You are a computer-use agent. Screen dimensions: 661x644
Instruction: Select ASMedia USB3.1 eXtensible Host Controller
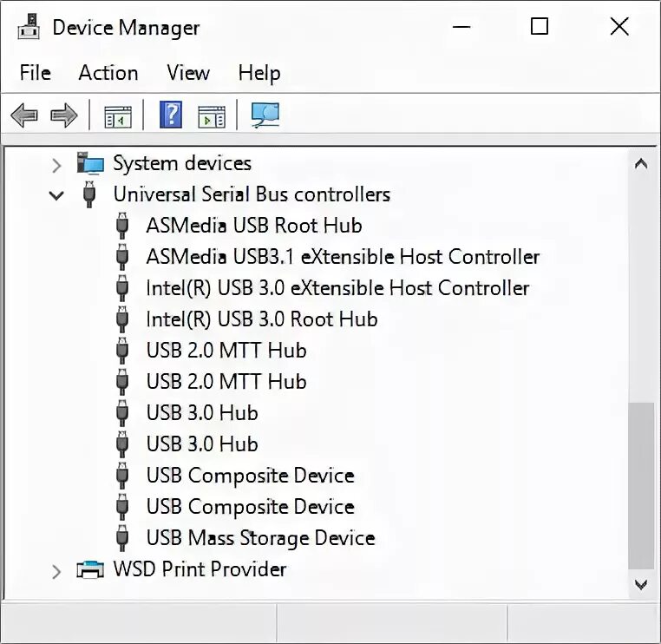click(x=343, y=257)
